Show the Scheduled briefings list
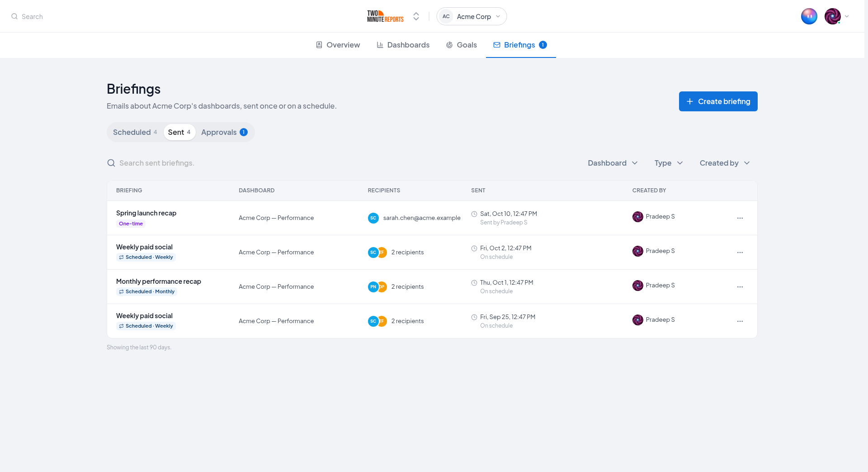Viewport: 868px width, 472px height. (x=135, y=132)
